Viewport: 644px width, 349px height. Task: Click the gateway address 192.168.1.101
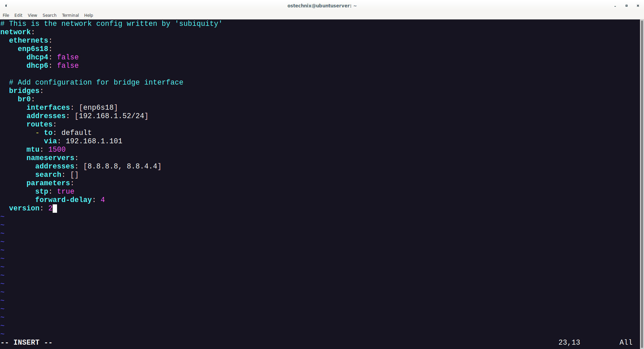click(94, 141)
